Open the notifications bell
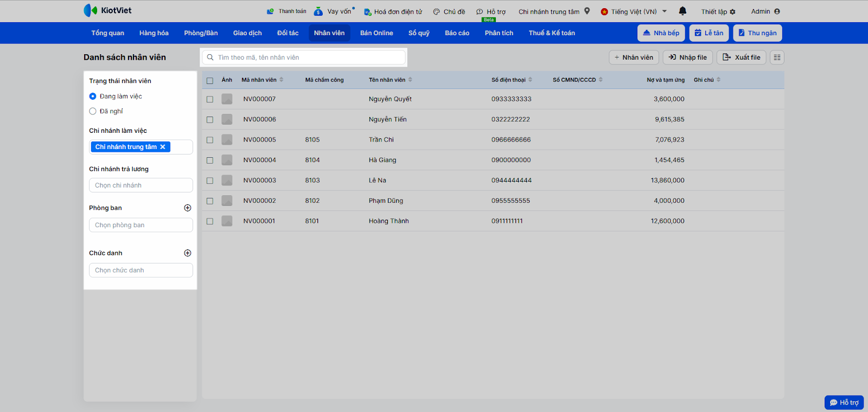Viewport: 868px width, 412px height. (x=682, y=11)
